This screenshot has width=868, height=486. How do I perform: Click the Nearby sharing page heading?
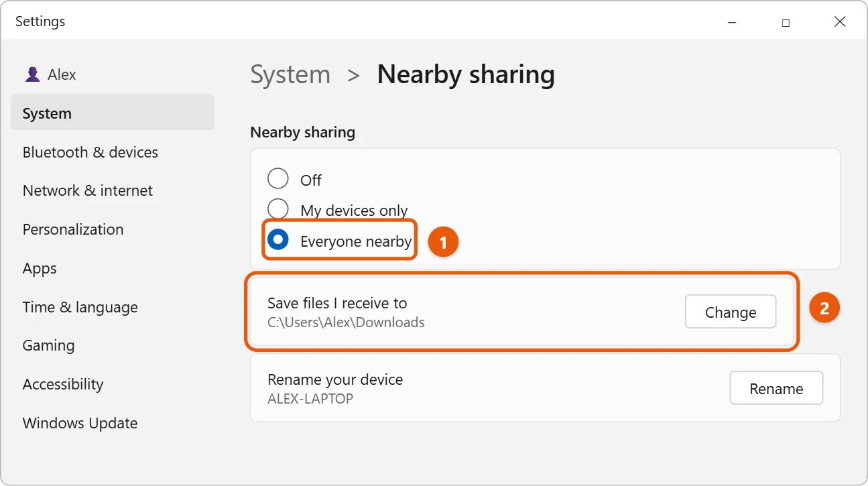coord(466,74)
